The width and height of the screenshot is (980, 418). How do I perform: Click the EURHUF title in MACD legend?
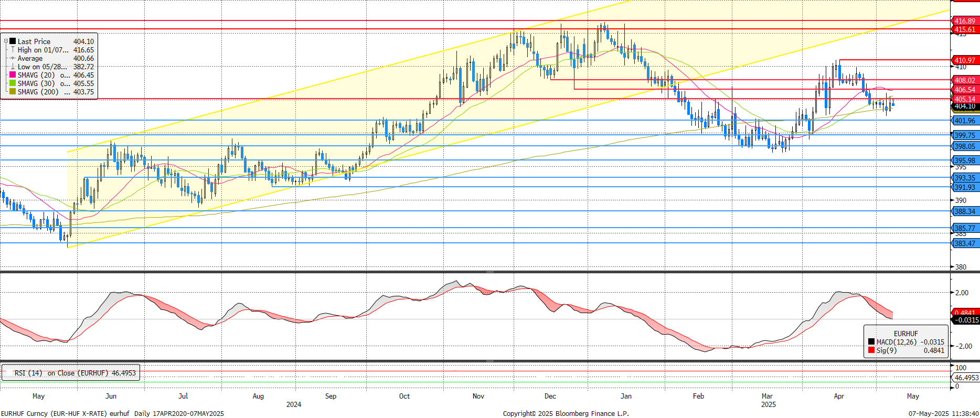point(906,334)
